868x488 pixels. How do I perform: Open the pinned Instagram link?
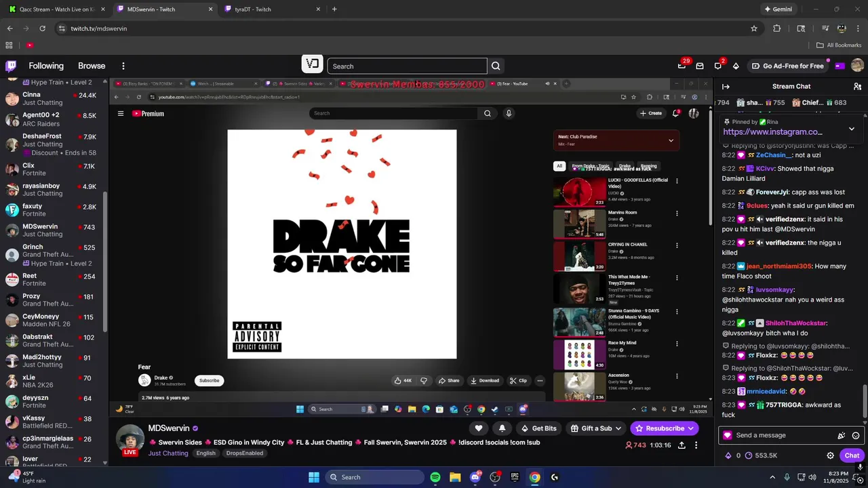[772, 132]
